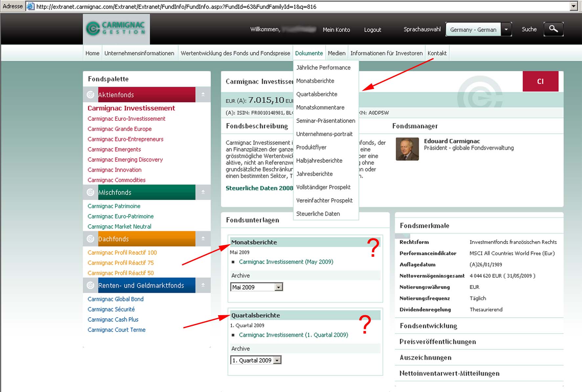Open the Carmignac Grande Europe fund
This screenshot has width=582, height=392.
tap(120, 129)
